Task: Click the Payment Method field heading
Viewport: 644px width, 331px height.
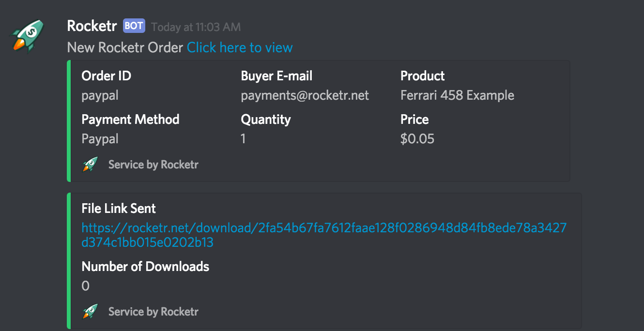Action: point(130,120)
